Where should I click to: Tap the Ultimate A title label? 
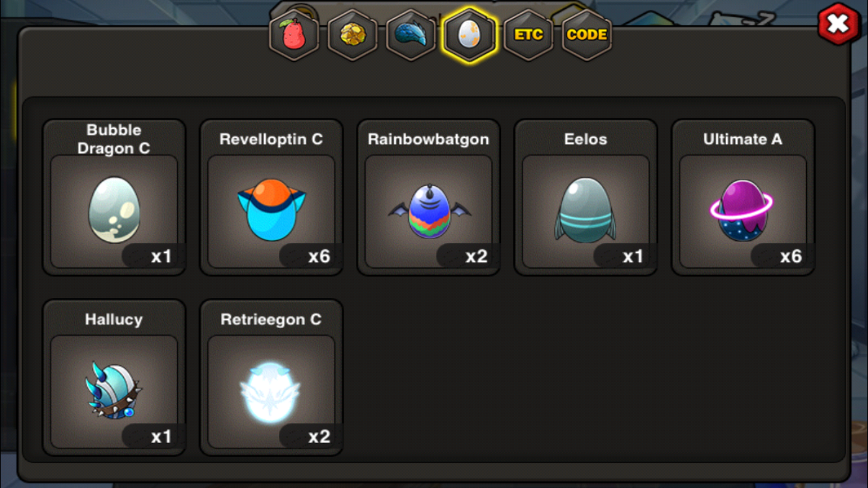(x=742, y=139)
